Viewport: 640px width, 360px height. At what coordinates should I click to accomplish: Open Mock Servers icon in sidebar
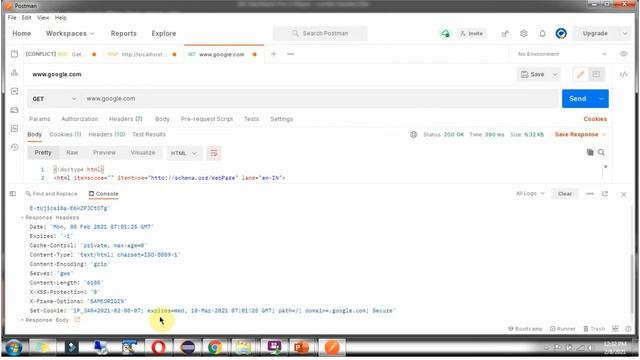(x=14, y=110)
